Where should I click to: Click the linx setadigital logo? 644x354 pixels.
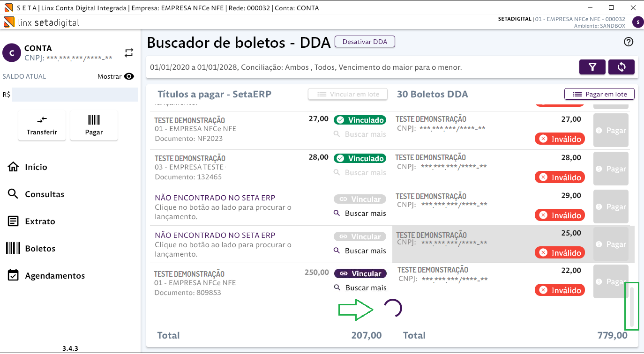pos(41,22)
